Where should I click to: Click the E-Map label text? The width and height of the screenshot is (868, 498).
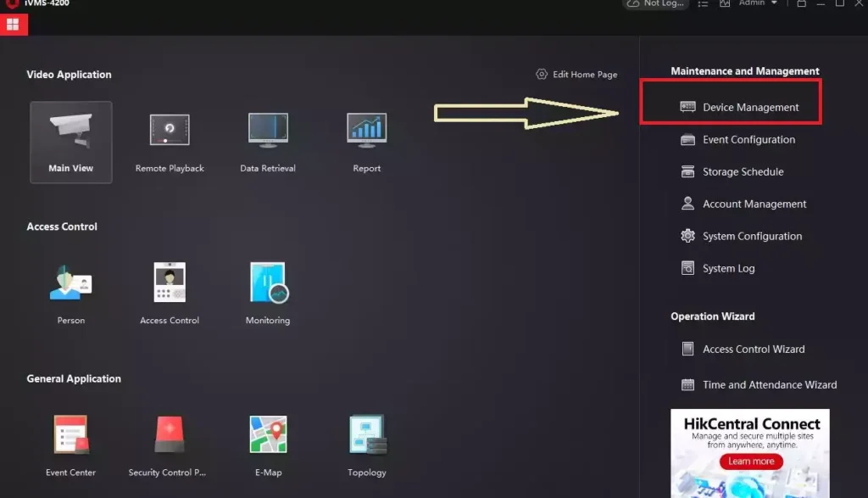[x=269, y=472]
